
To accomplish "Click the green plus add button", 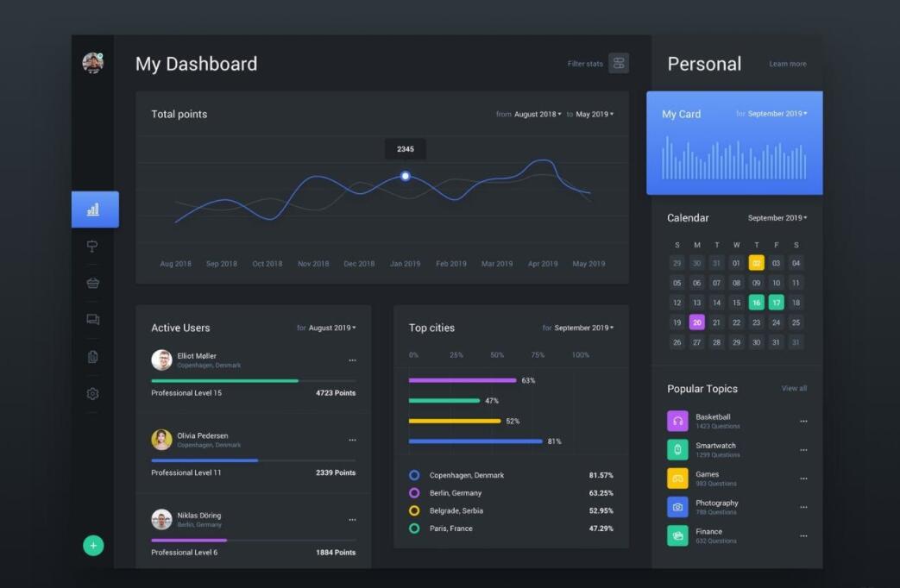I will click(93, 545).
